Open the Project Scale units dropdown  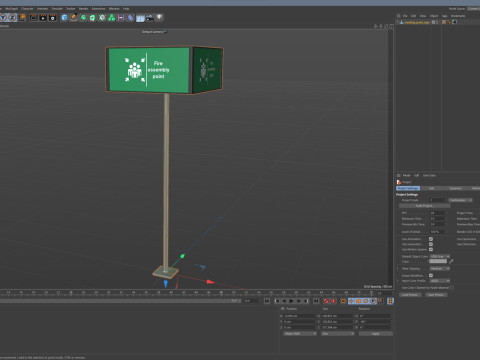(460, 200)
